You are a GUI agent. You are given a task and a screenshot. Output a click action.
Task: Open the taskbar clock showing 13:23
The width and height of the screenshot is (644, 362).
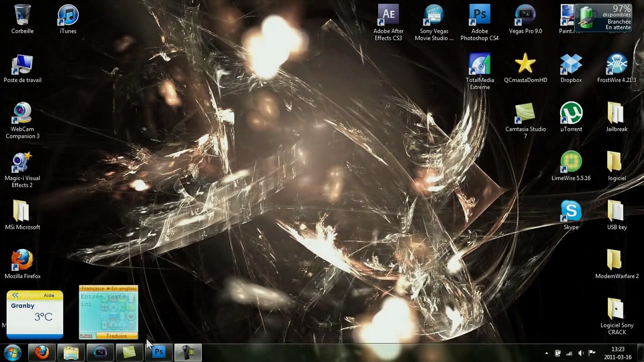coord(618,353)
